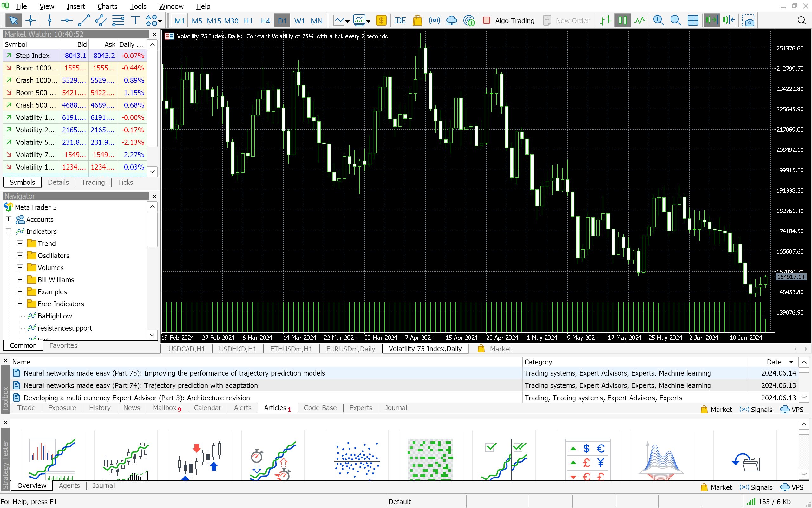Expand the Oscillators folder
Image resolution: width=812 pixels, height=508 pixels.
[20, 255]
